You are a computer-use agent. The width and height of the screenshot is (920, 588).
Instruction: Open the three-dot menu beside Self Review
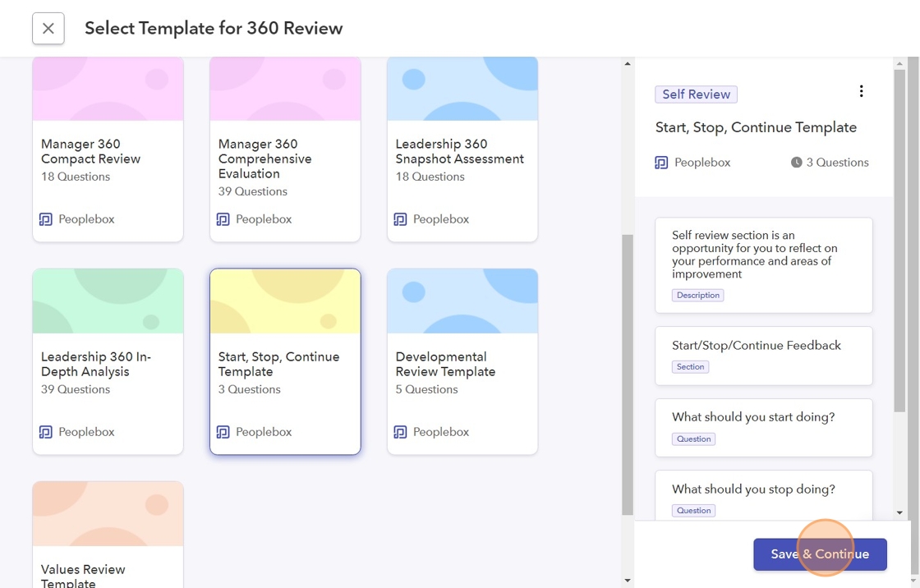coord(861,91)
